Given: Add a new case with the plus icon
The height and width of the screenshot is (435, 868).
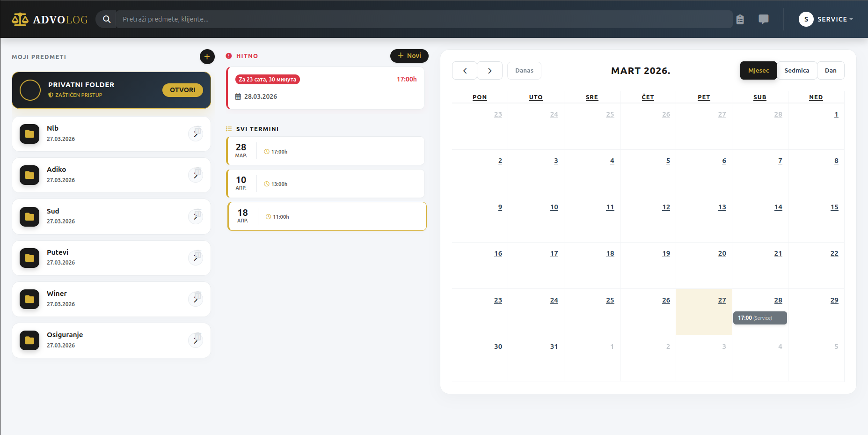Looking at the screenshot, I should (x=207, y=57).
